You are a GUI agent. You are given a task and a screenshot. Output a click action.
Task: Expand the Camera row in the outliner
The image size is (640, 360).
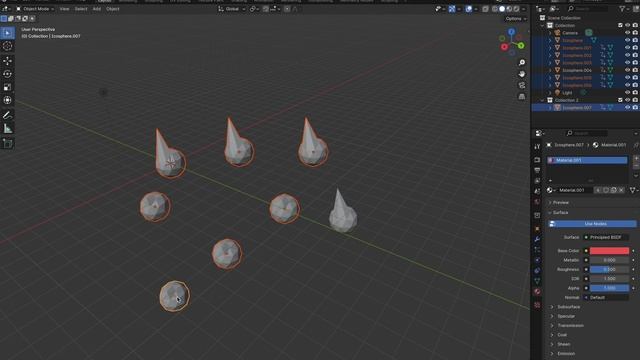[x=550, y=33]
